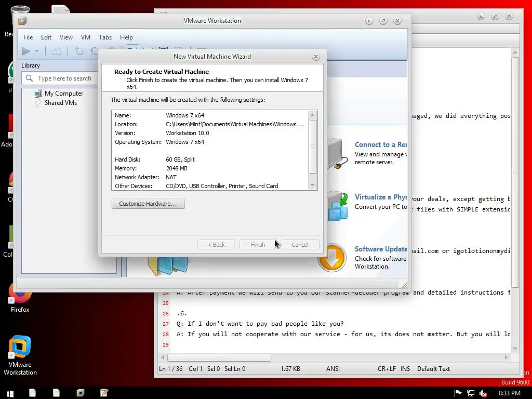Click the settings list vertical scrollbar thumb
The height and width of the screenshot is (399, 532).
[x=312, y=147]
